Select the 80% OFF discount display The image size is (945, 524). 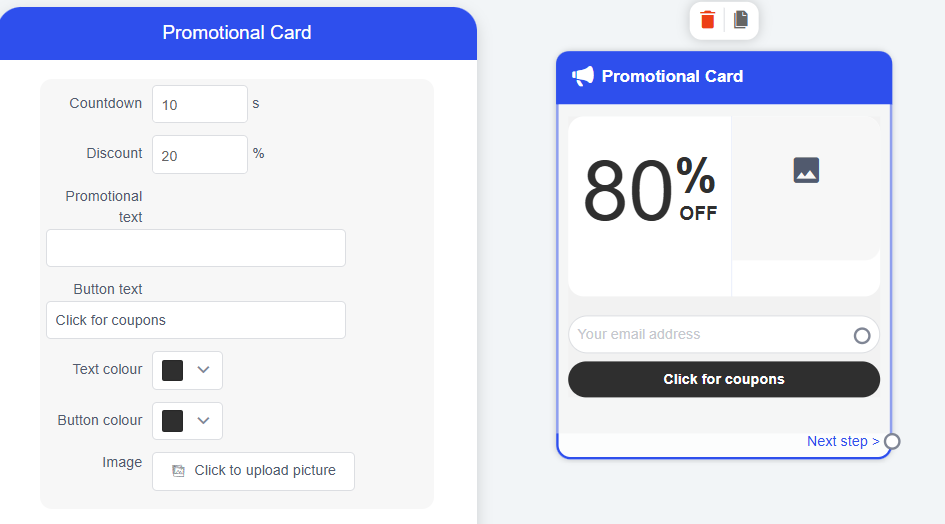point(649,190)
